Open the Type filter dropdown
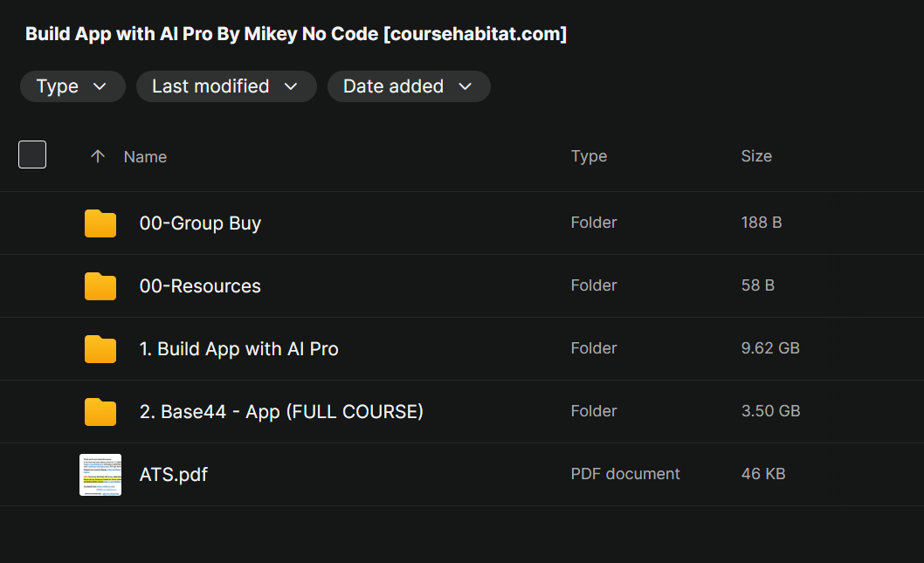Screen dimensions: 924x563 click(x=72, y=86)
